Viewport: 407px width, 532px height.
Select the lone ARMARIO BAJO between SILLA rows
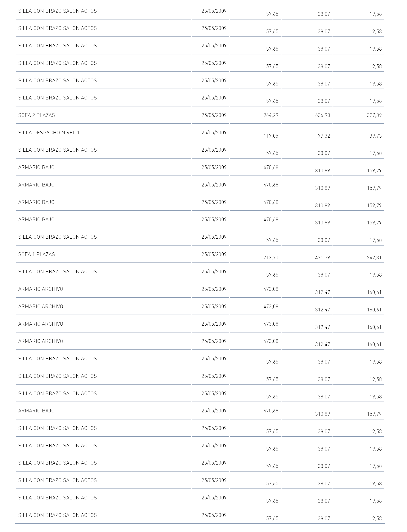pyautogui.click(x=36, y=411)
